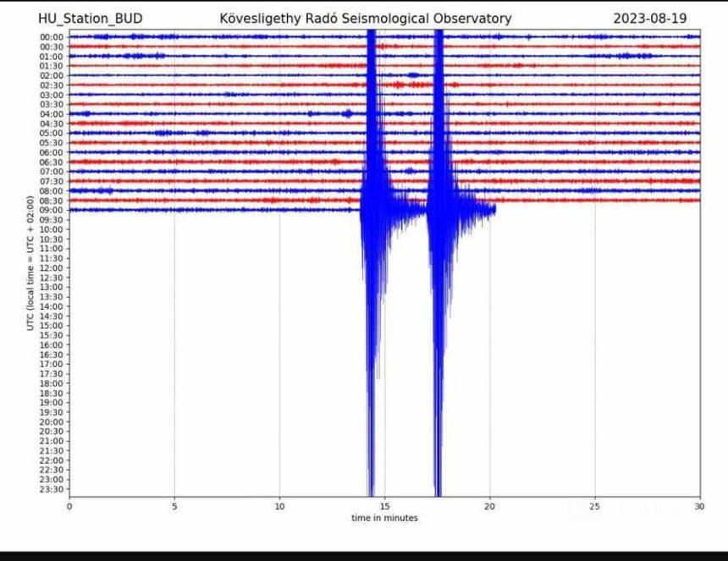Select the 09:00 time row label
Viewport: 728px width, 561px height.
(x=52, y=210)
